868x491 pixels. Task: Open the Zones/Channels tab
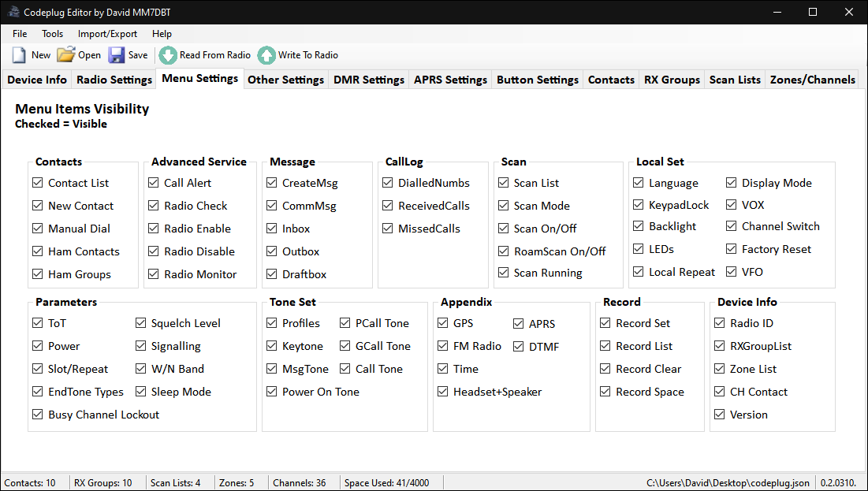coord(812,79)
